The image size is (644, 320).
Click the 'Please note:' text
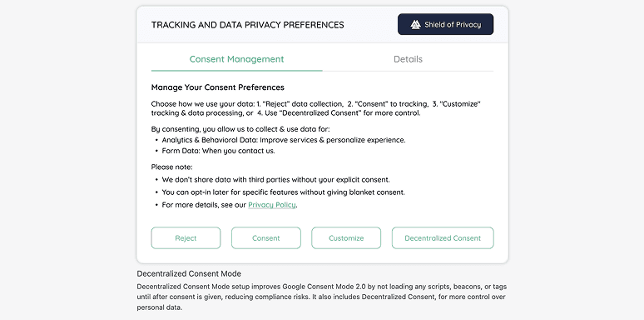[x=171, y=167]
